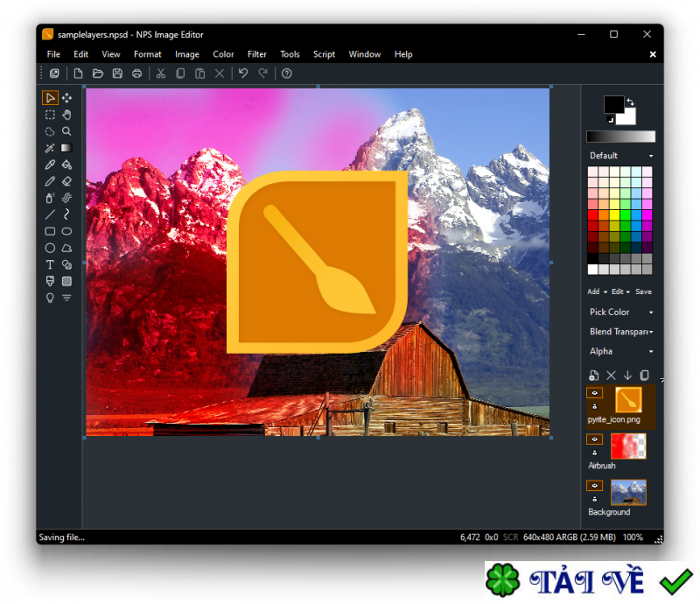This screenshot has width=700, height=604.
Task: Select the Rectangle shape tool
Action: [x=50, y=231]
